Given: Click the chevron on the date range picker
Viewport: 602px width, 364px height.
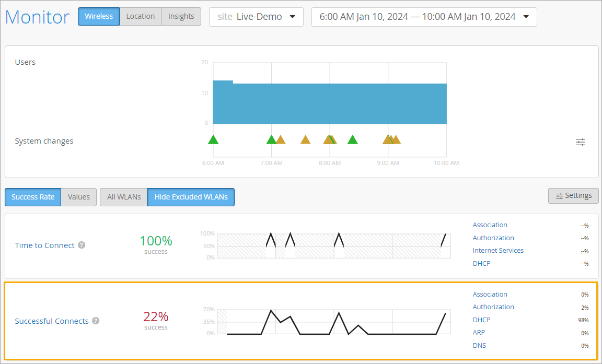Looking at the screenshot, I should (x=526, y=17).
